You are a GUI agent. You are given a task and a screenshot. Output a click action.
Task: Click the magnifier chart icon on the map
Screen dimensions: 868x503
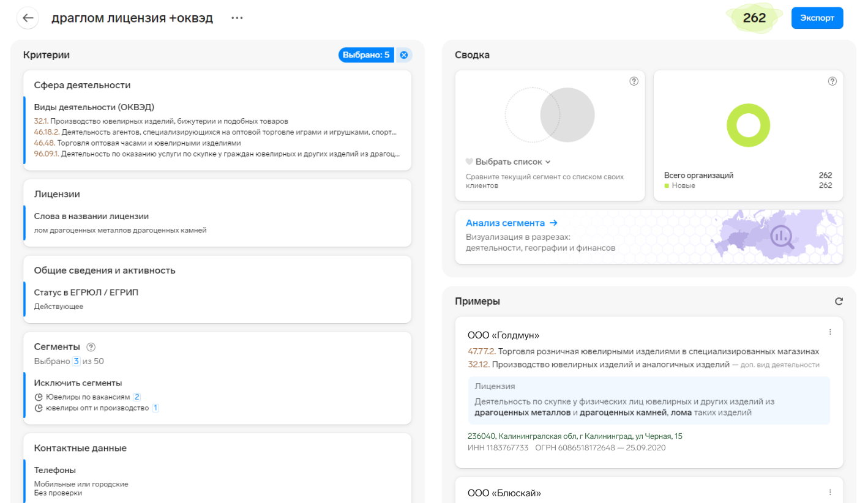click(x=782, y=237)
